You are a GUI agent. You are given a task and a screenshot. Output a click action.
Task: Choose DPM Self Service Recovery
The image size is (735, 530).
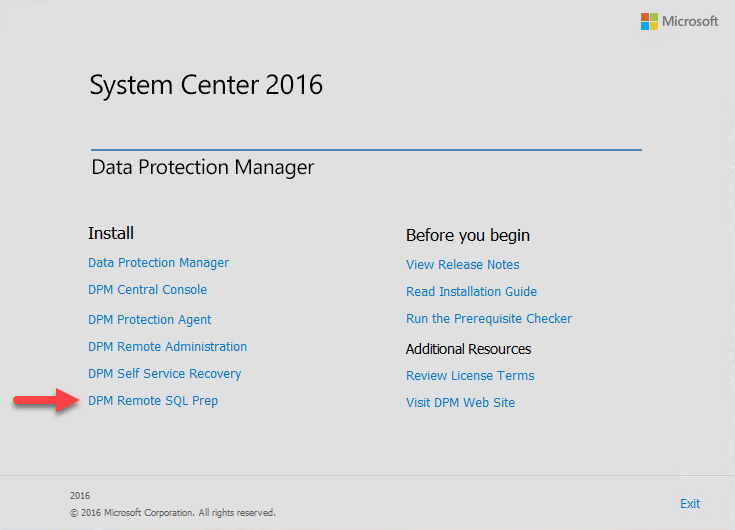[165, 374]
